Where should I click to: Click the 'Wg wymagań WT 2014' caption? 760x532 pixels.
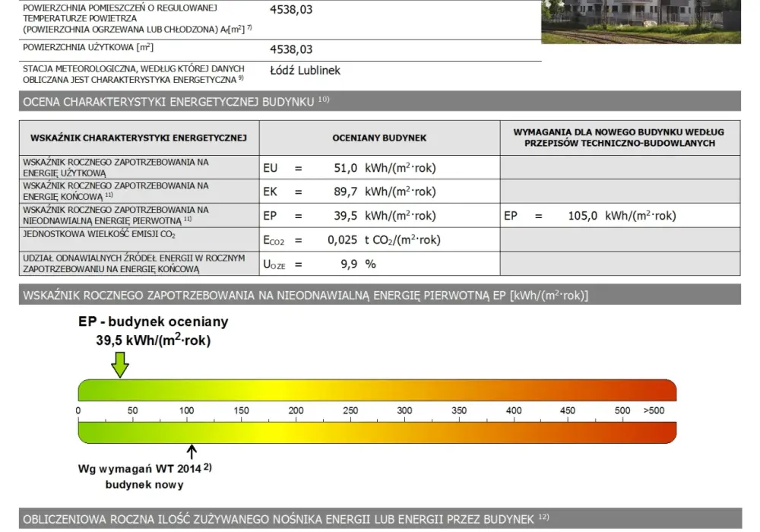point(144,468)
